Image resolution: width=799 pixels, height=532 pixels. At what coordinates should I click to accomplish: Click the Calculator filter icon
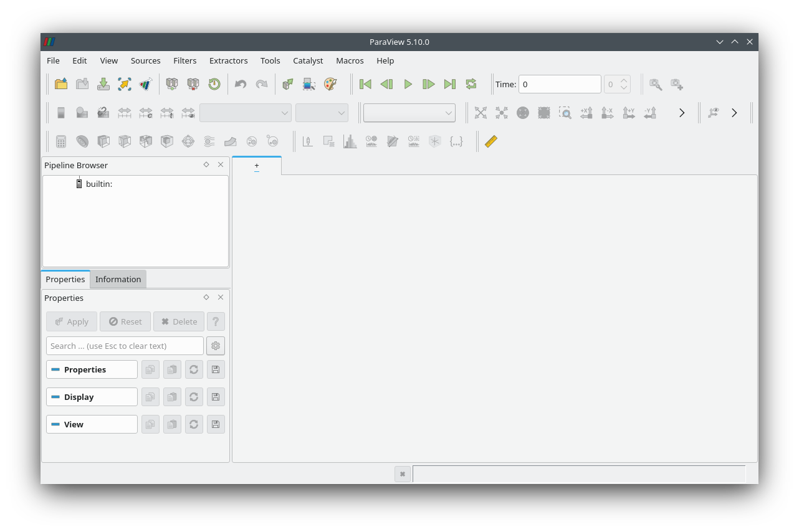61,141
